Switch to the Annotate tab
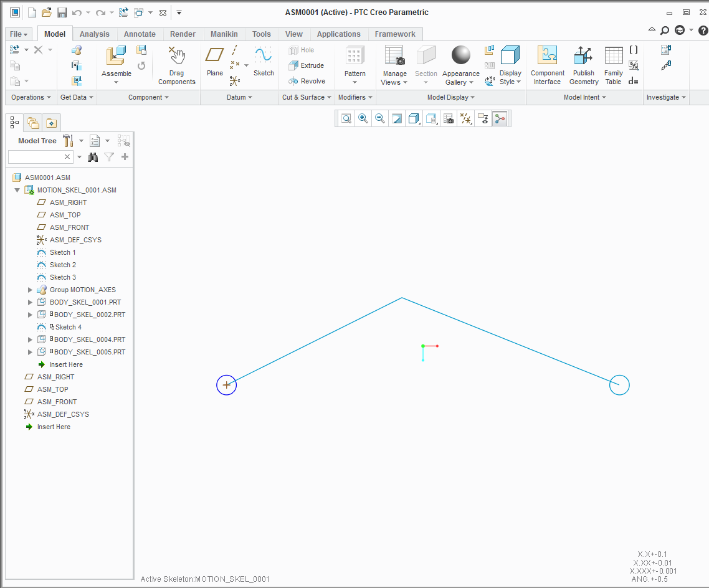This screenshot has height=588, width=709. pyautogui.click(x=140, y=34)
